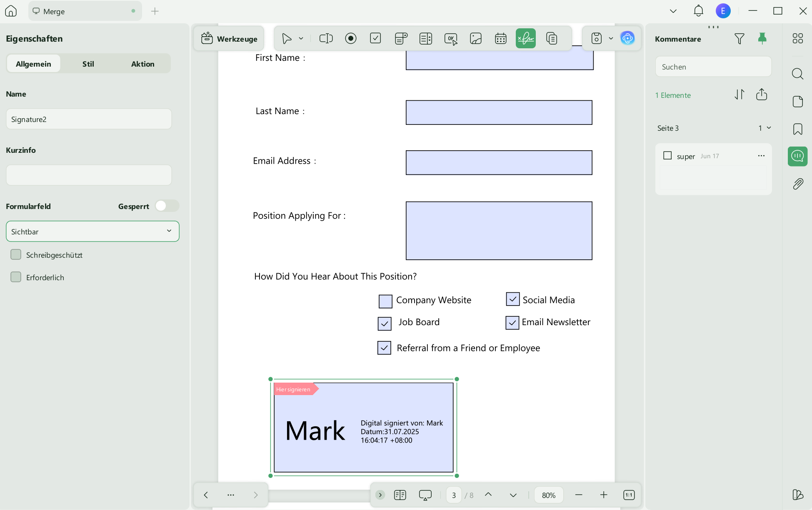
Task: Export the comments
Action: tap(762, 95)
